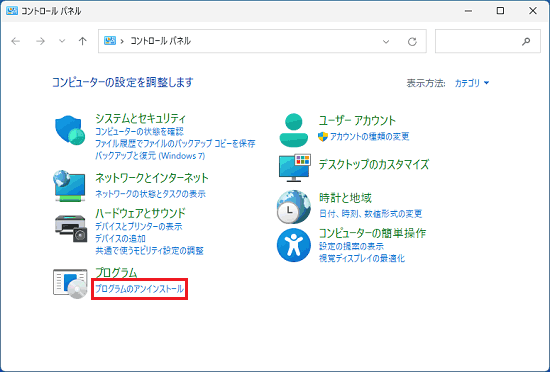Viewport: 550px width, 372px height.
Task: Click the Hardware and Sound printer icon
Action: [71, 228]
